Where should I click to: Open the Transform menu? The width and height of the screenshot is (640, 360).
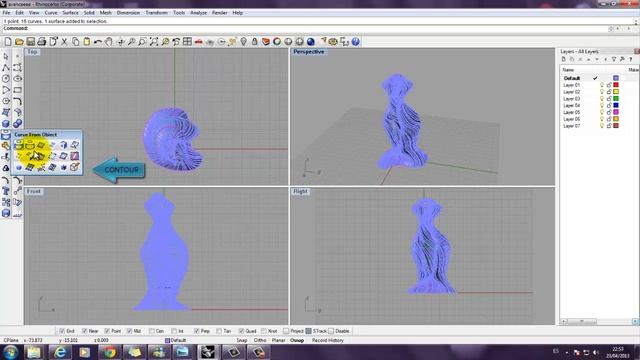[x=156, y=13]
